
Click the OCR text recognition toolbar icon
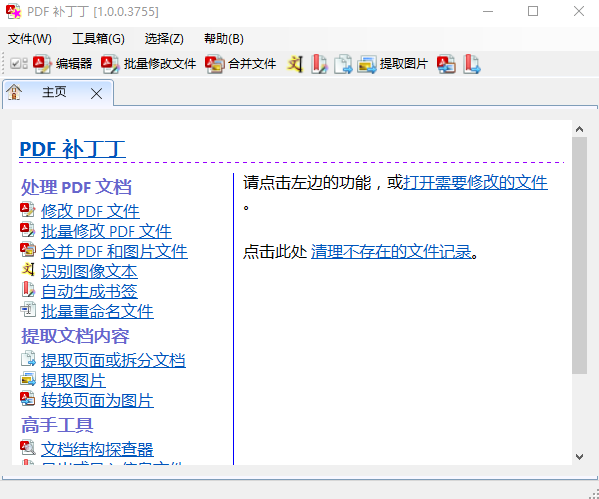[x=295, y=63]
